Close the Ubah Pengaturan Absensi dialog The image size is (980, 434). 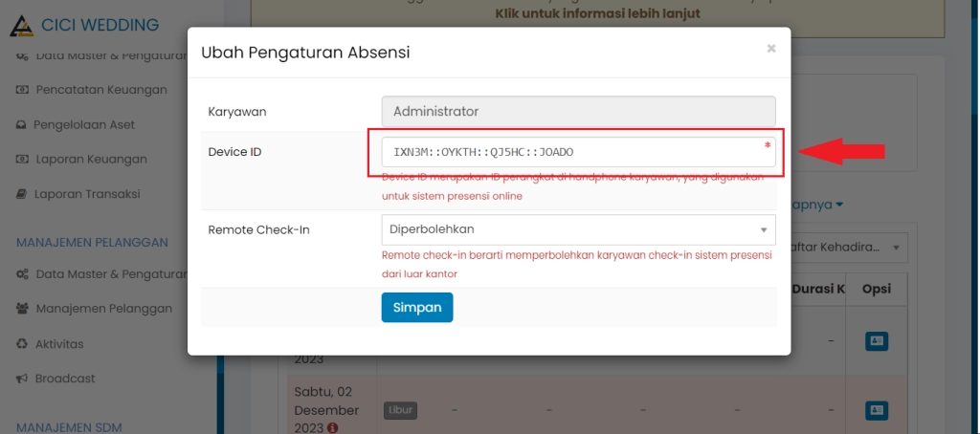(770, 49)
